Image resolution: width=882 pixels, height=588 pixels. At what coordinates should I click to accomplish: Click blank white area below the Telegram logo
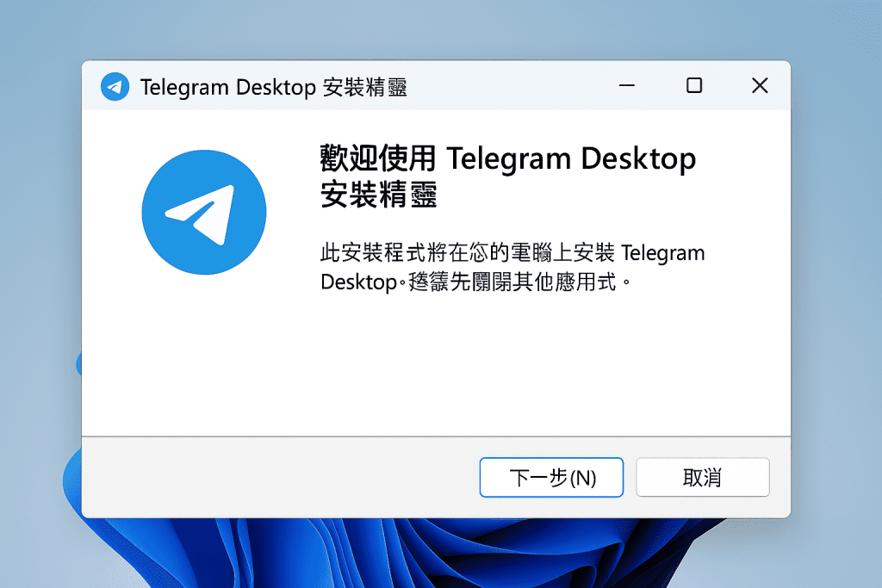tap(204, 362)
